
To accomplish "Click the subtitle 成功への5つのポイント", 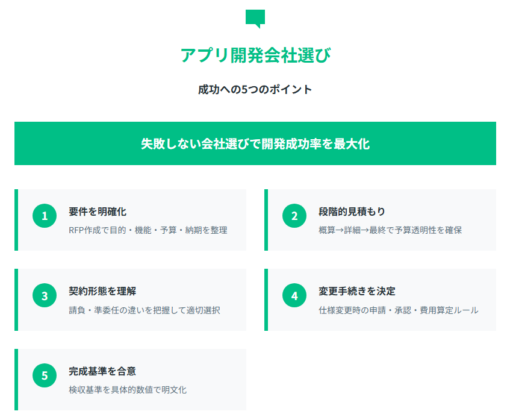I will 255,89.
